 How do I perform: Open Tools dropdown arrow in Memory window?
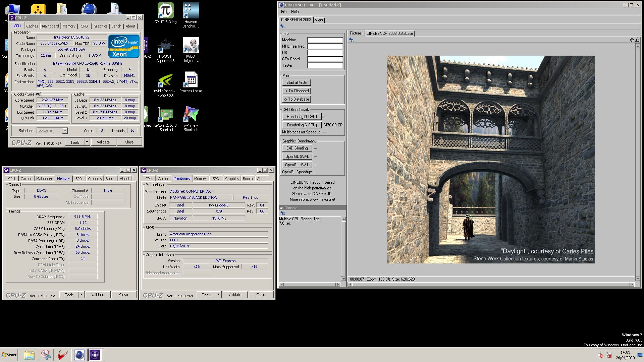click(x=81, y=295)
